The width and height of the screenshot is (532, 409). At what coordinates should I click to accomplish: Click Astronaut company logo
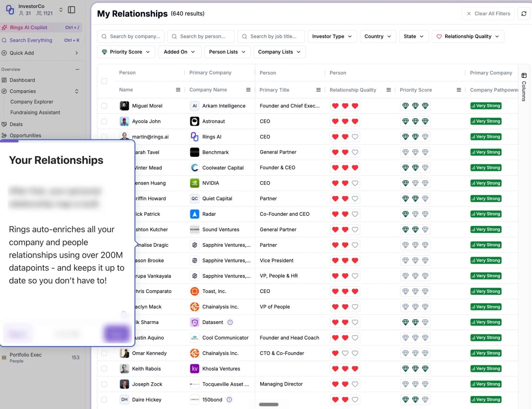[x=195, y=121]
